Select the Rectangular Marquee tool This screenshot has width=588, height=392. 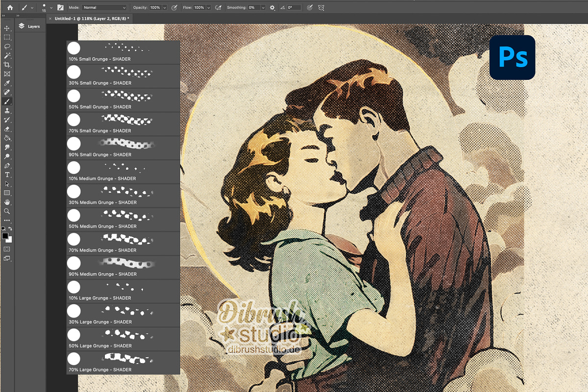click(7, 37)
